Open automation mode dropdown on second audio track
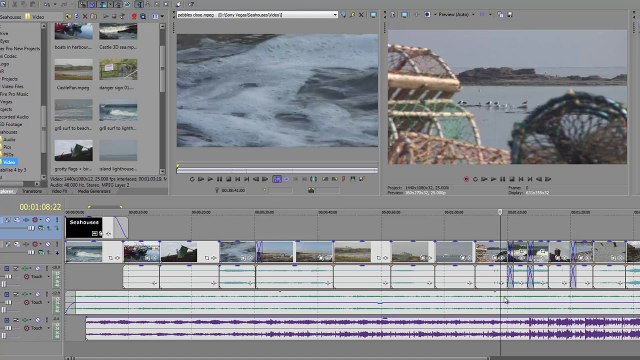The width and height of the screenshot is (640, 360). point(49,302)
